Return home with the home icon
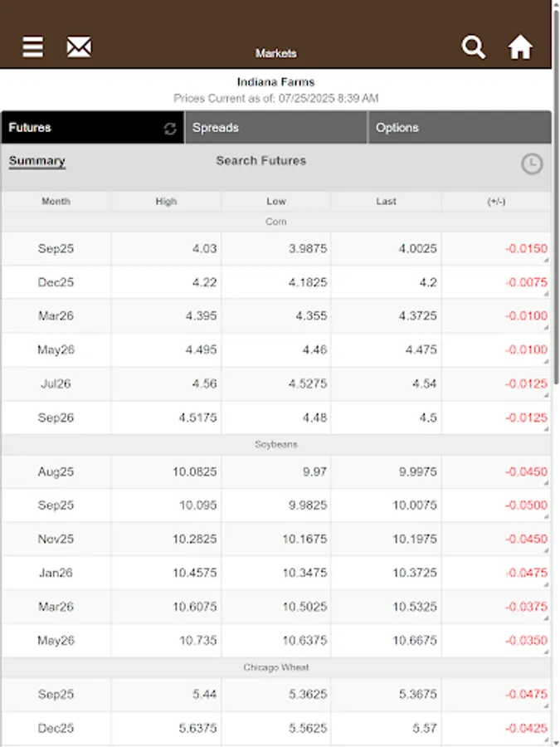The image size is (560, 747). 520,47
